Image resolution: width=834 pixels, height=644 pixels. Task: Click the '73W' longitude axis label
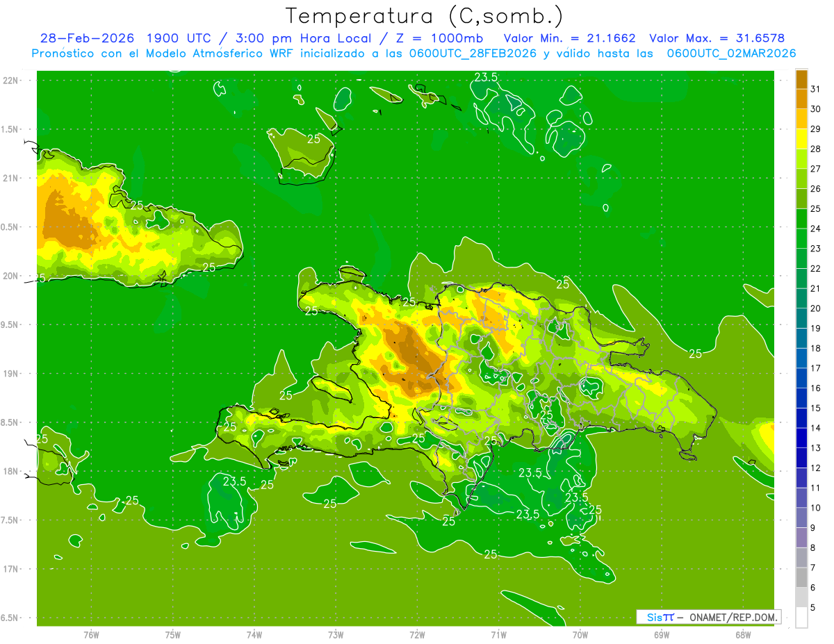point(336,635)
